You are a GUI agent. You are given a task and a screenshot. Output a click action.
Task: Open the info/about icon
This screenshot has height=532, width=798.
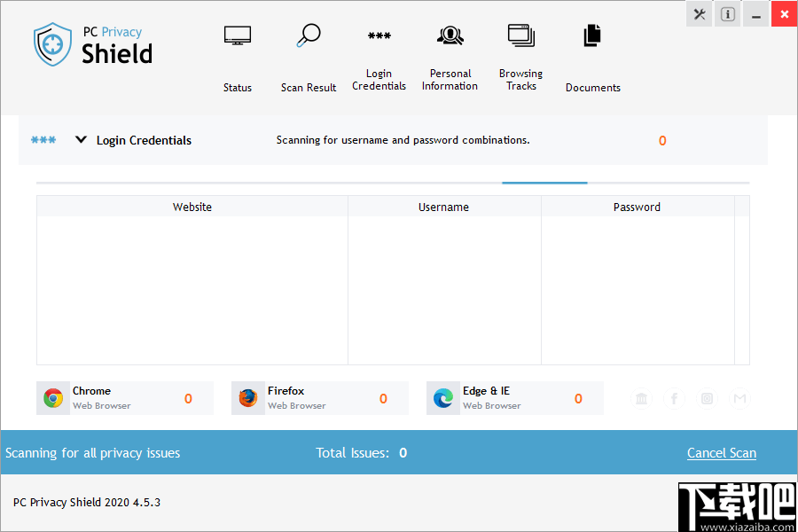(727, 13)
